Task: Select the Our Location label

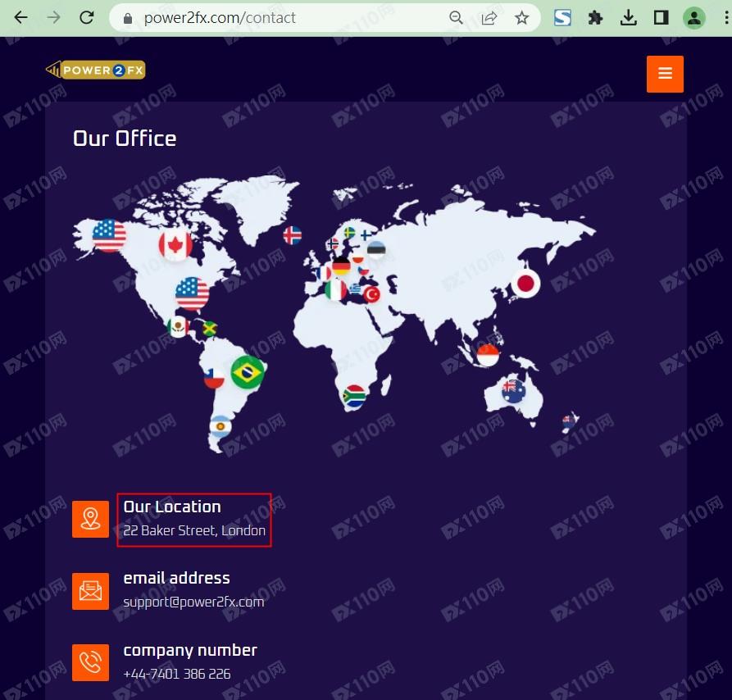Action: 172,507
